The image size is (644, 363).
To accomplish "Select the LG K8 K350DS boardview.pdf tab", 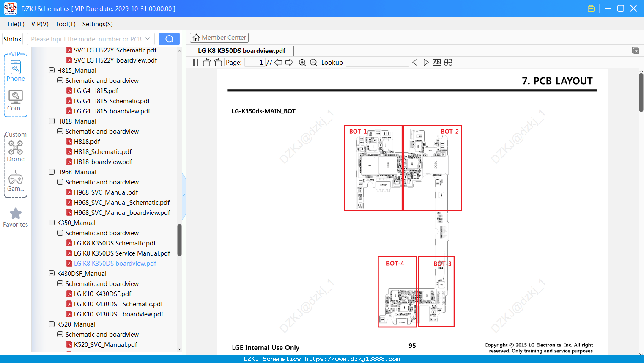I will [242, 51].
